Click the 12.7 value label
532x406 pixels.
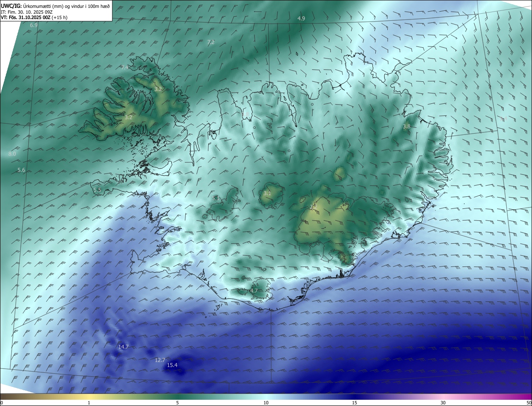click(x=160, y=360)
